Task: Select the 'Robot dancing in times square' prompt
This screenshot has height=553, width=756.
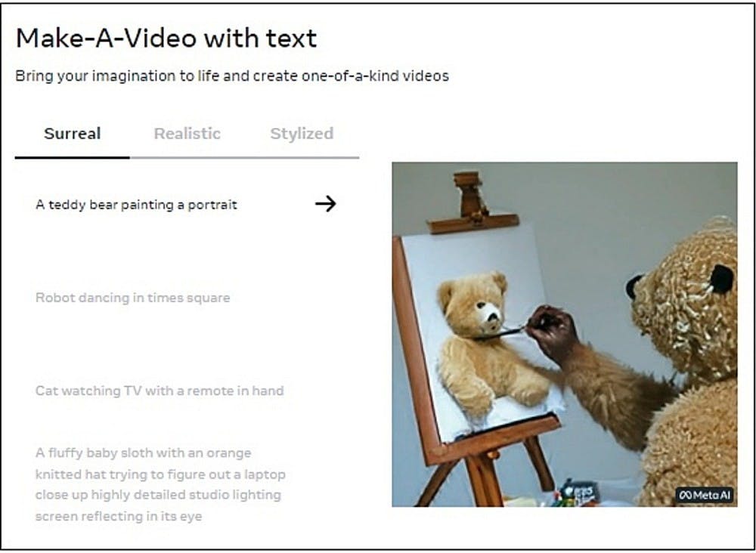Action: click(x=132, y=298)
